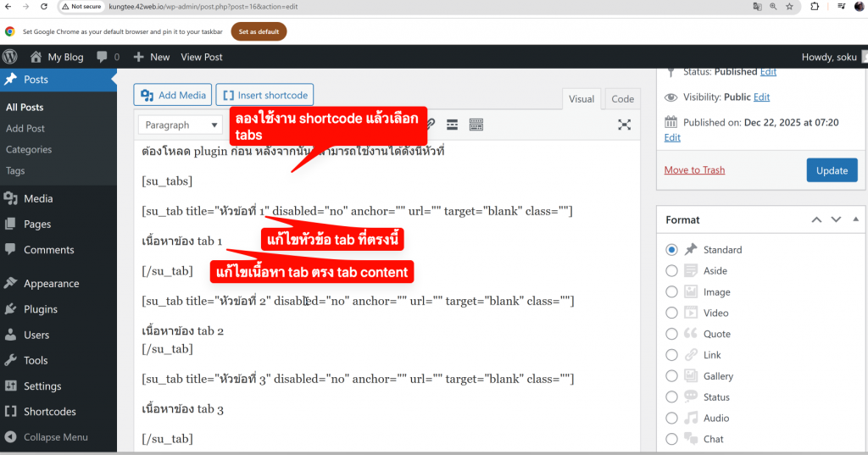Click the Plugins icon in sidebar
This screenshot has width=868, height=455.
click(11, 309)
